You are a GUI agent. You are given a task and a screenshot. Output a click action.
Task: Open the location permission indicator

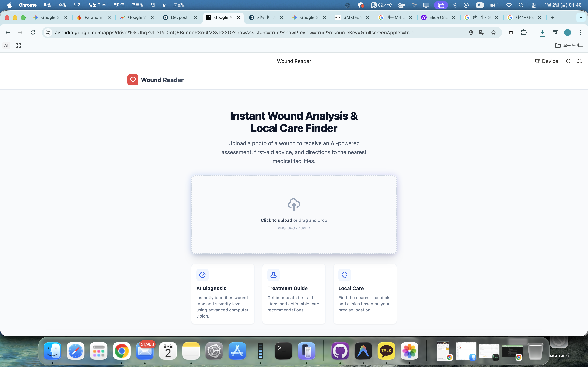coord(471,33)
